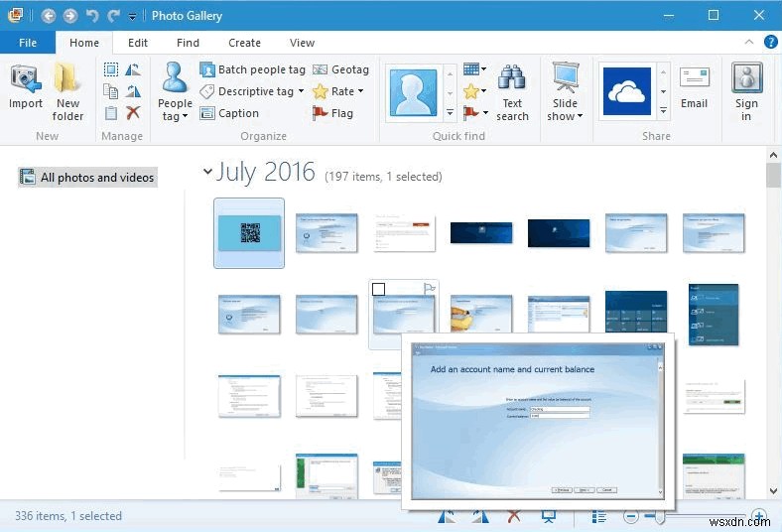Switch to the View tab

303,43
